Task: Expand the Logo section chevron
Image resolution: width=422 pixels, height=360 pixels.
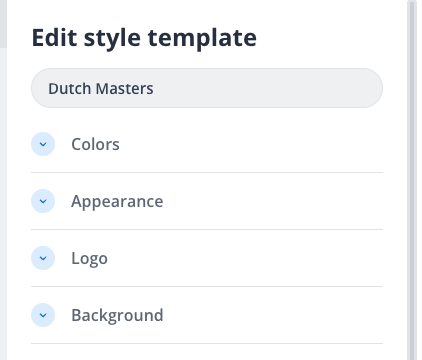Action: coord(43,258)
